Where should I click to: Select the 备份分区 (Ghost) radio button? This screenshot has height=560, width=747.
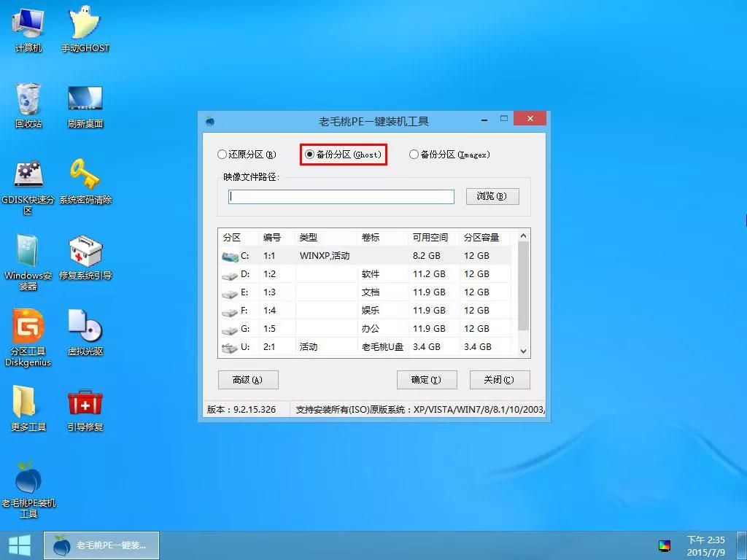click(310, 155)
